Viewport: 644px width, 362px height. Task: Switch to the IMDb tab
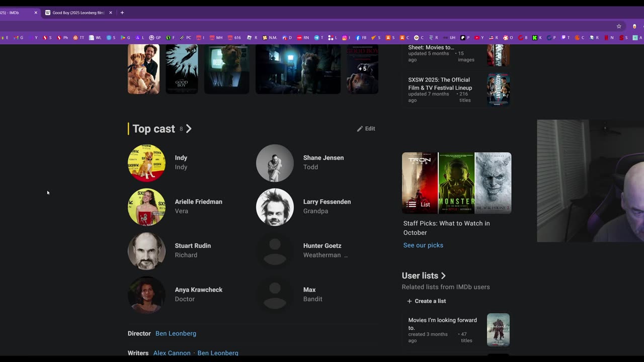tap(18, 13)
